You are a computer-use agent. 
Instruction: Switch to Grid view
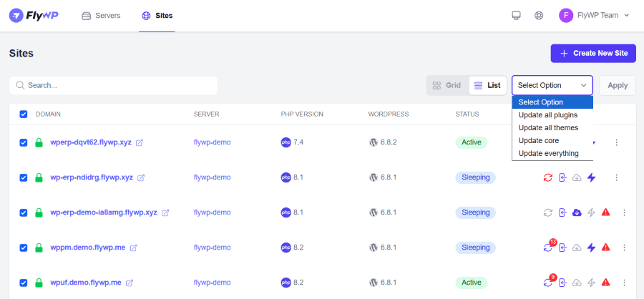click(447, 85)
